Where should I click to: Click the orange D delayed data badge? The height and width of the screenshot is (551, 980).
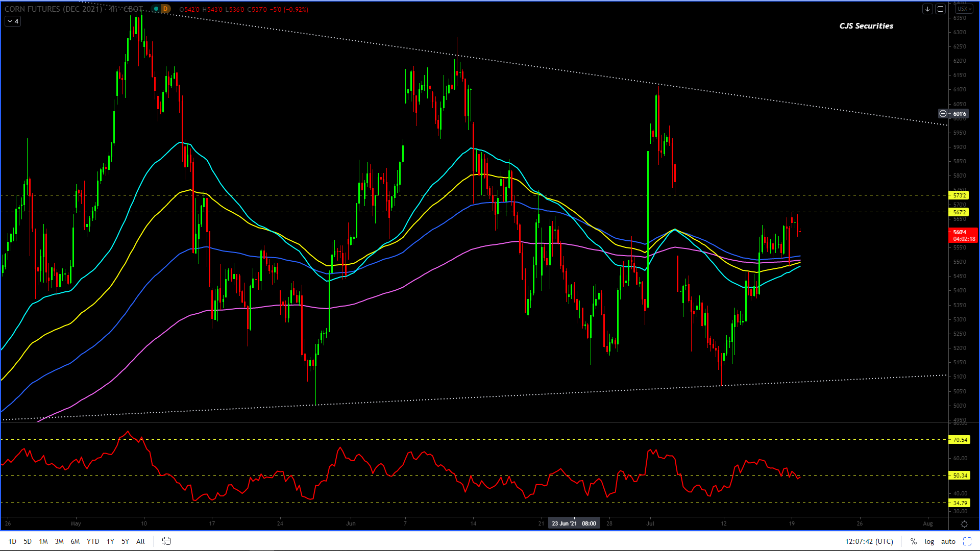pos(165,9)
